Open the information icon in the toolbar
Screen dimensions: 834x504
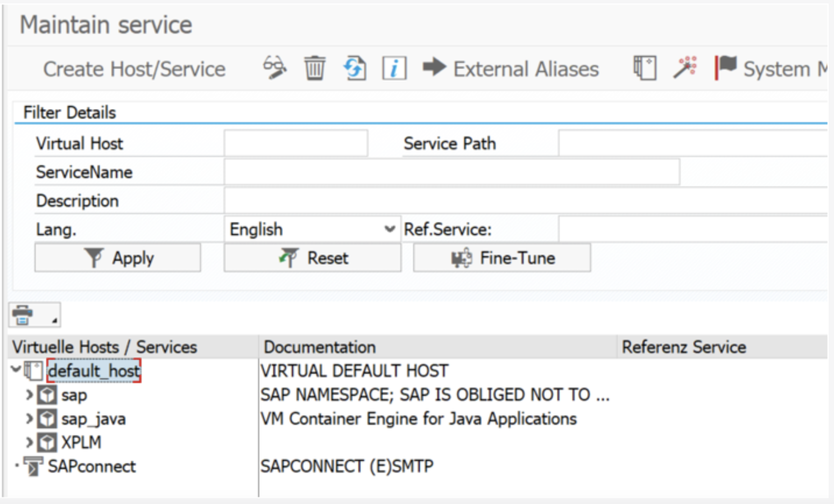coord(394,69)
